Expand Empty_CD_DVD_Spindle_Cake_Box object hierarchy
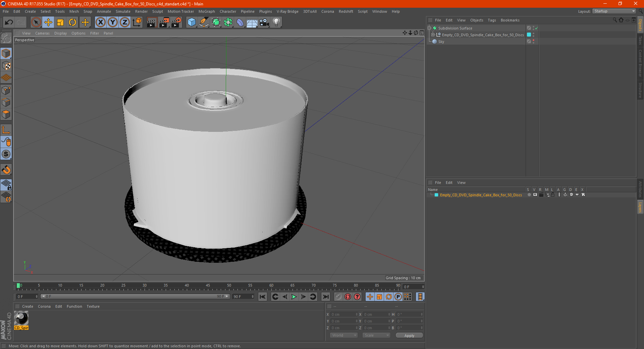This screenshot has height=349, width=644. click(x=433, y=35)
